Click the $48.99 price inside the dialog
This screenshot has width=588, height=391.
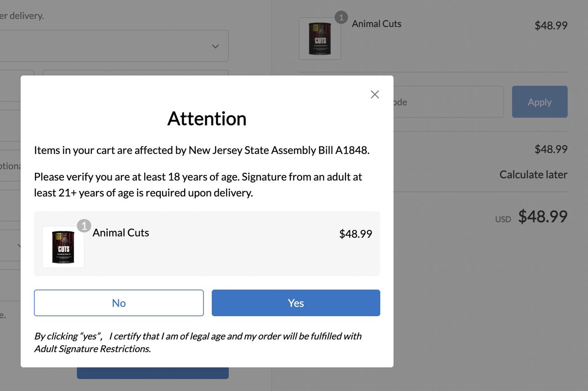tap(355, 234)
